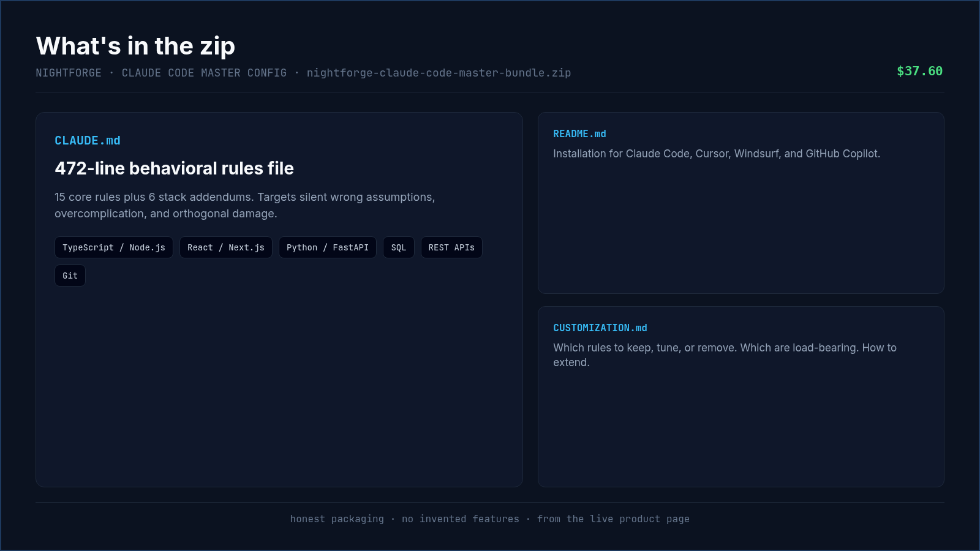Click the README installation description text
The height and width of the screenshot is (551, 980).
[717, 154]
